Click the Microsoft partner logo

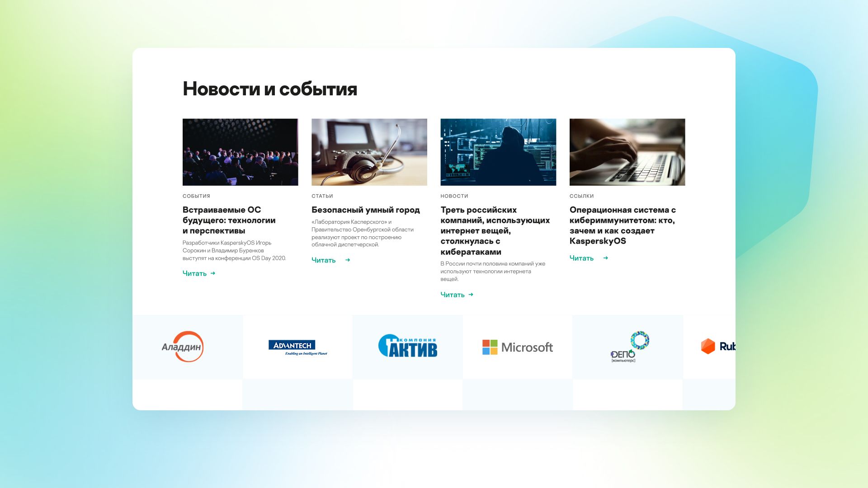pyautogui.click(x=518, y=347)
